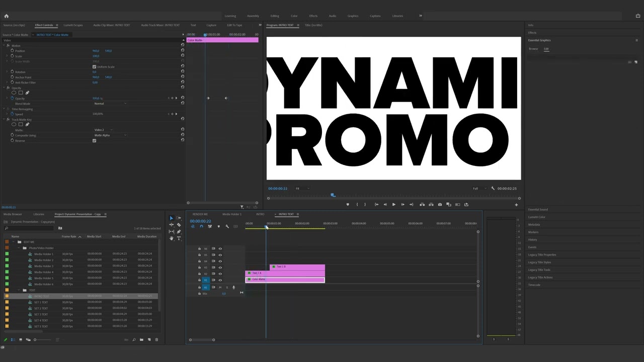Click the Export Frame camera icon

[x=440, y=205]
